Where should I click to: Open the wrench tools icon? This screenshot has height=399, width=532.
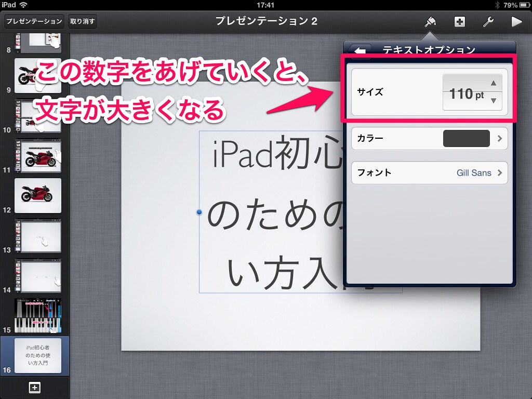(488, 21)
